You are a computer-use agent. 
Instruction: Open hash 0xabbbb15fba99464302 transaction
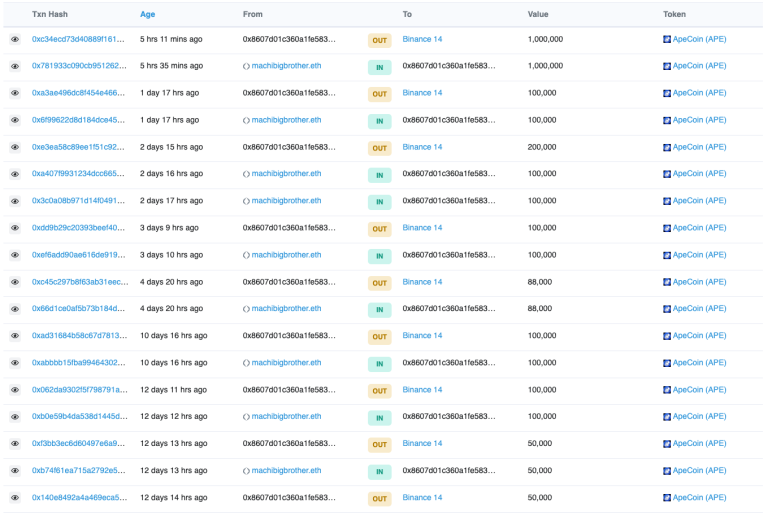tap(79, 363)
